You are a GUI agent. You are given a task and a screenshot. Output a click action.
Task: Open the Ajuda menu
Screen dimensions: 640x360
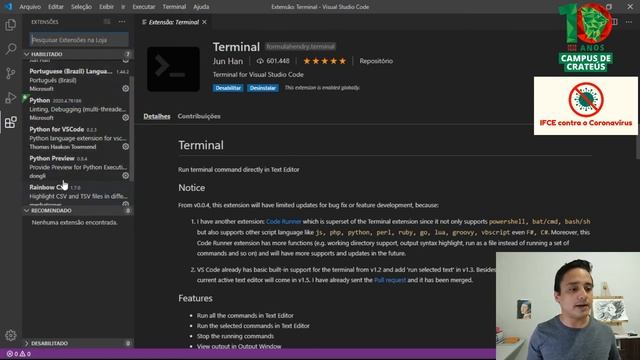[x=201, y=7]
